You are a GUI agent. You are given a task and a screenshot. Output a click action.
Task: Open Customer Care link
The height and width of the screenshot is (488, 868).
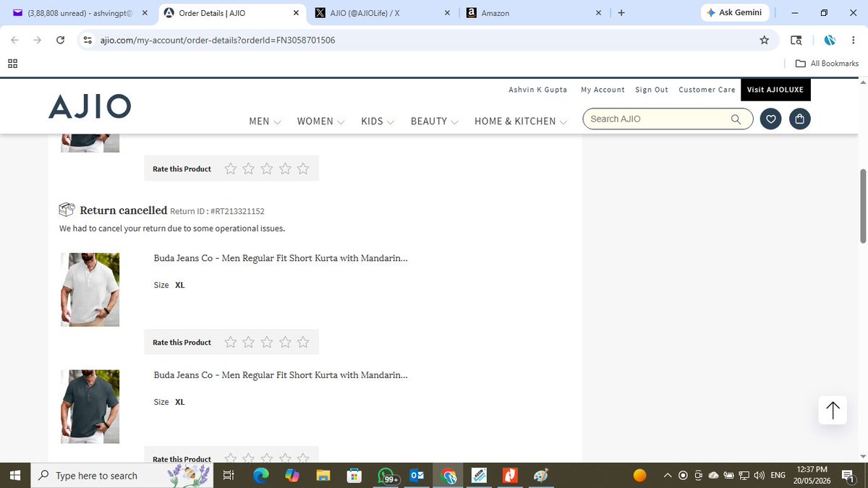tap(707, 90)
